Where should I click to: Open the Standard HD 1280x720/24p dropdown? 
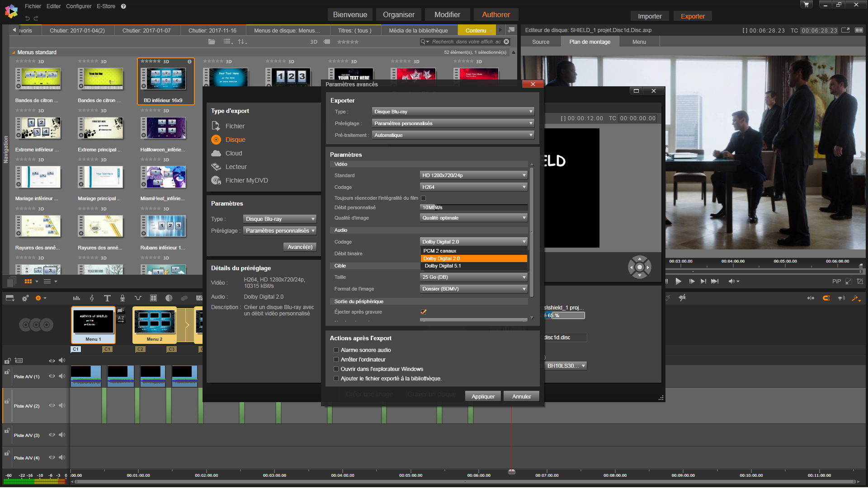[x=473, y=175]
